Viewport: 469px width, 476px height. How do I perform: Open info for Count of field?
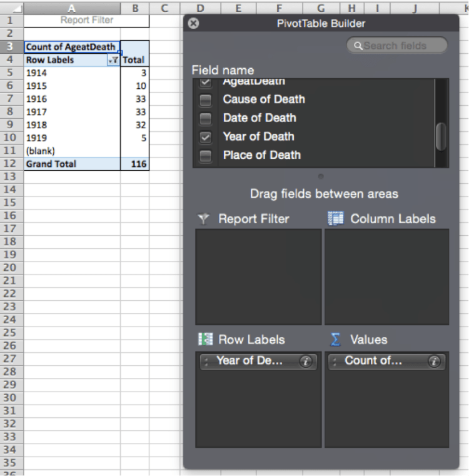(x=434, y=361)
